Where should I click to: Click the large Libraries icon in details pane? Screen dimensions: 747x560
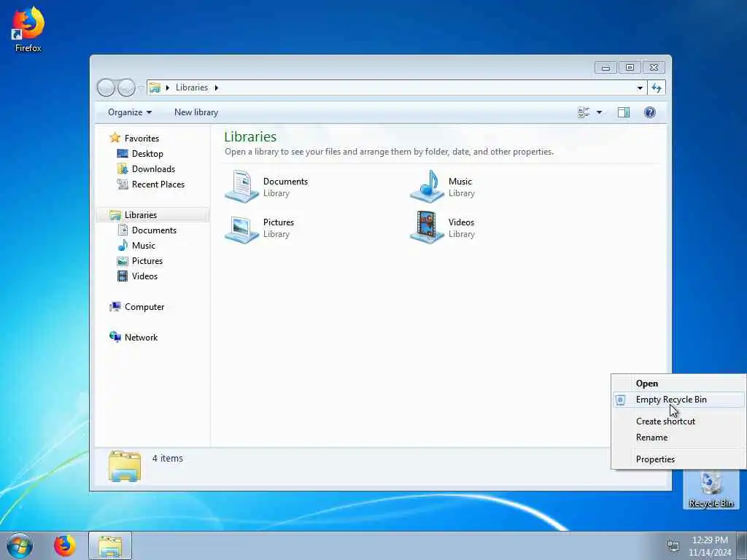(x=124, y=467)
